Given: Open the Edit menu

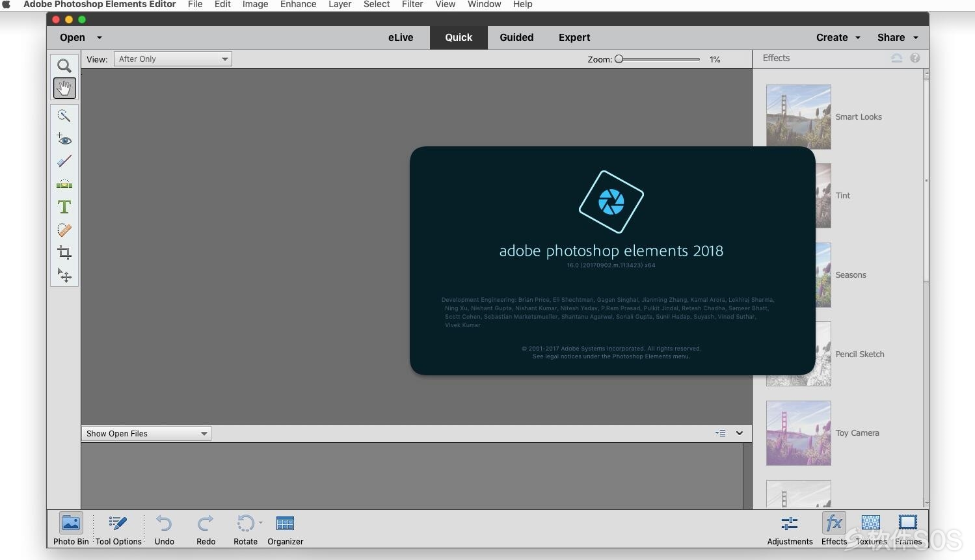Looking at the screenshot, I should tap(222, 5).
